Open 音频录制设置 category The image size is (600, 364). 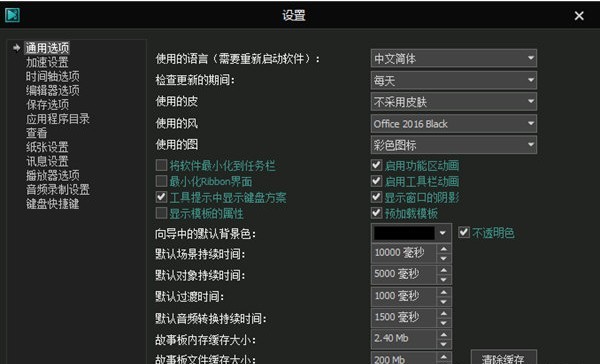click(x=58, y=189)
